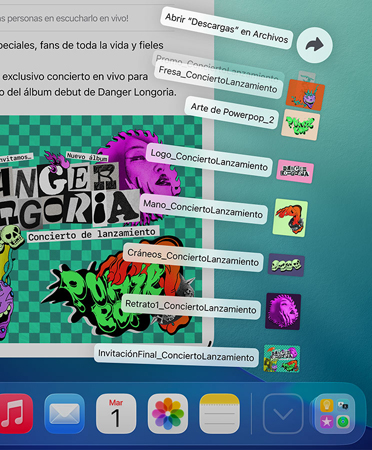Select the InvitaciónFinal poster thumbnail
372x450 pixels.
pyautogui.click(x=282, y=359)
